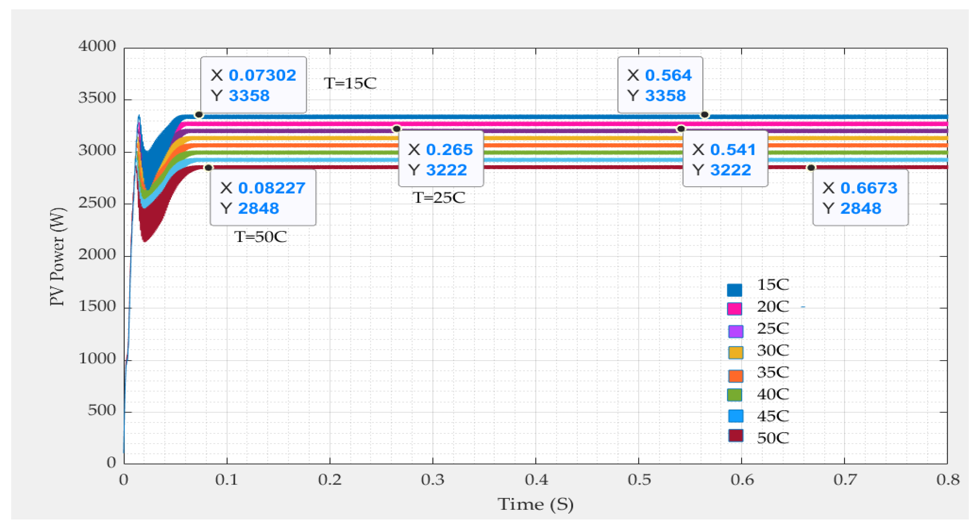Click the 15C blue legend swatch

(734, 290)
